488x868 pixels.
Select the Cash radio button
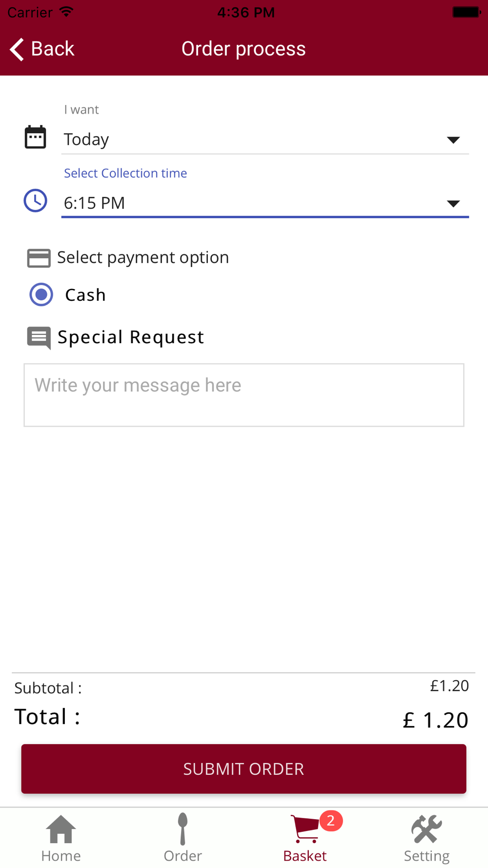pyautogui.click(x=41, y=294)
